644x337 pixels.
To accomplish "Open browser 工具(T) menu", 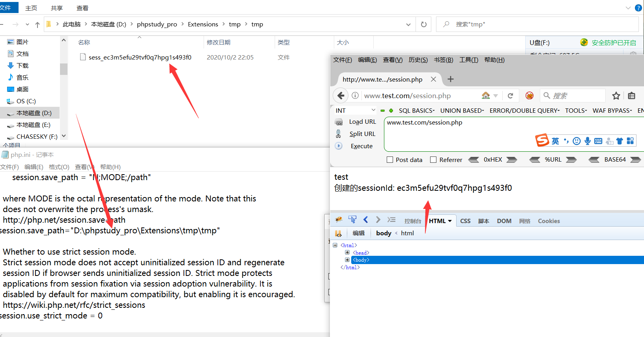I will click(469, 60).
